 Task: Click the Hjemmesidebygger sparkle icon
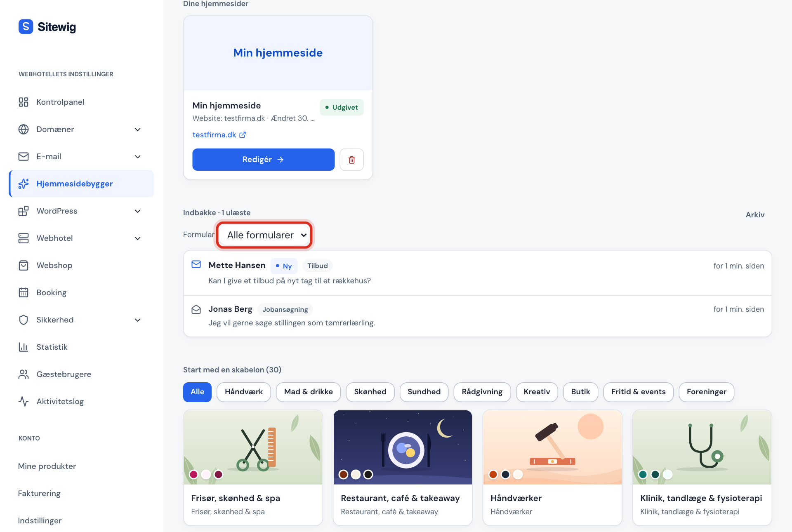pos(24,184)
